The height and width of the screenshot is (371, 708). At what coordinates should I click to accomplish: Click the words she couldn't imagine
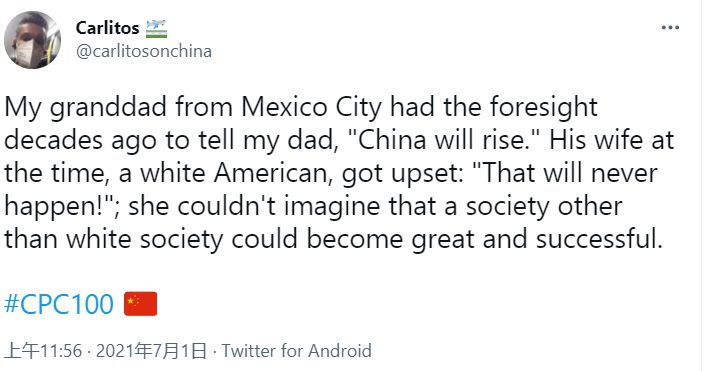coord(254,206)
